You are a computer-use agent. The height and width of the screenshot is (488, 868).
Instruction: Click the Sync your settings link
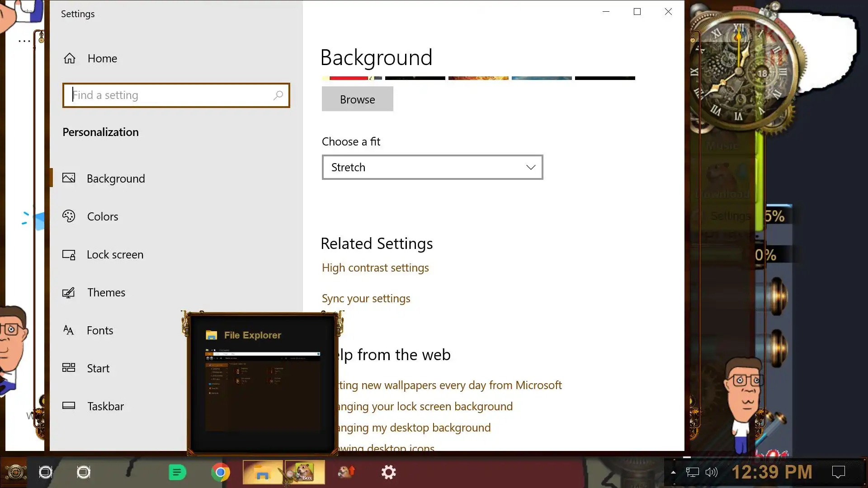click(366, 298)
